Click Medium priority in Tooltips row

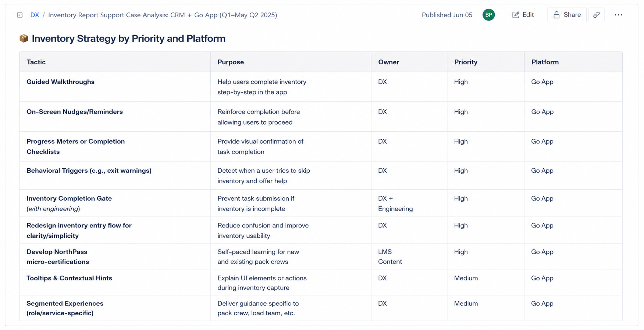coord(485,283)
